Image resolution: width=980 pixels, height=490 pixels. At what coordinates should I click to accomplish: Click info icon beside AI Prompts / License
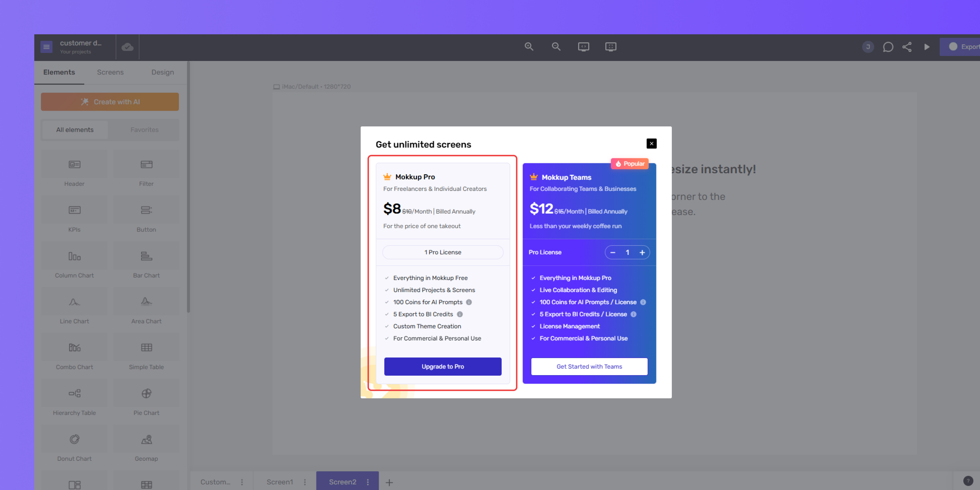(643, 302)
